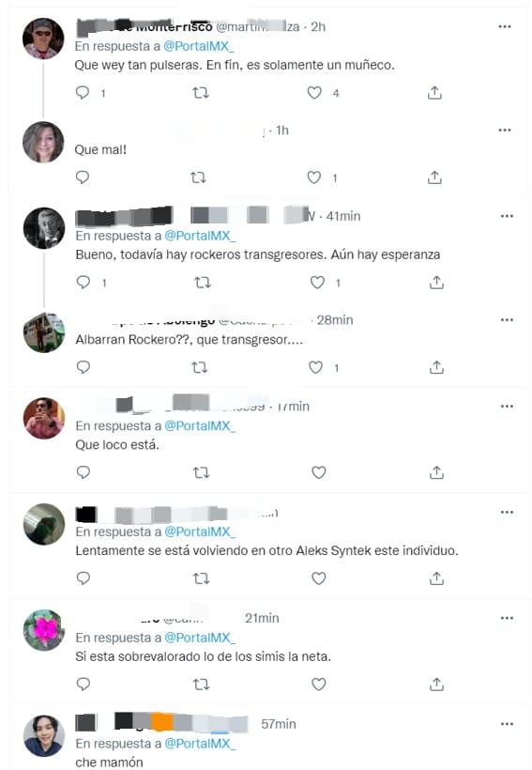The width and height of the screenshot is (532, 770).
Task: Share the 'rockeros transgresores' tweet
Action: (x=436, y=283)
